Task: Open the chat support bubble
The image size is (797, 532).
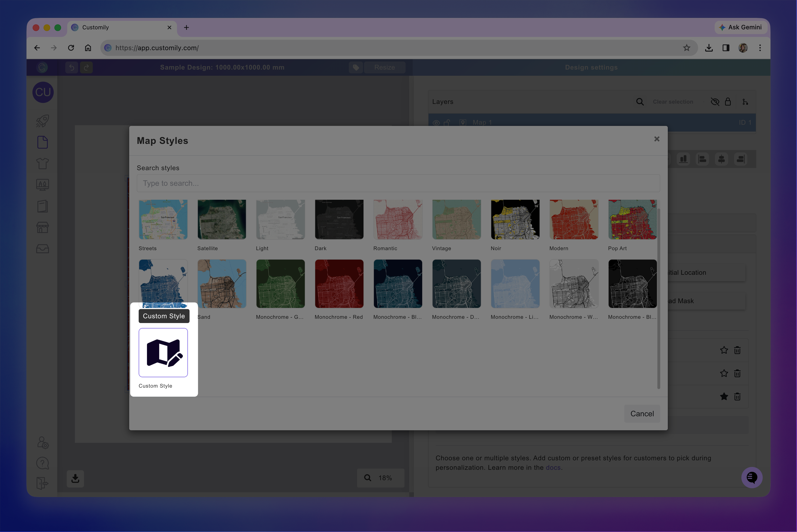Action: (x=752, y=478)
